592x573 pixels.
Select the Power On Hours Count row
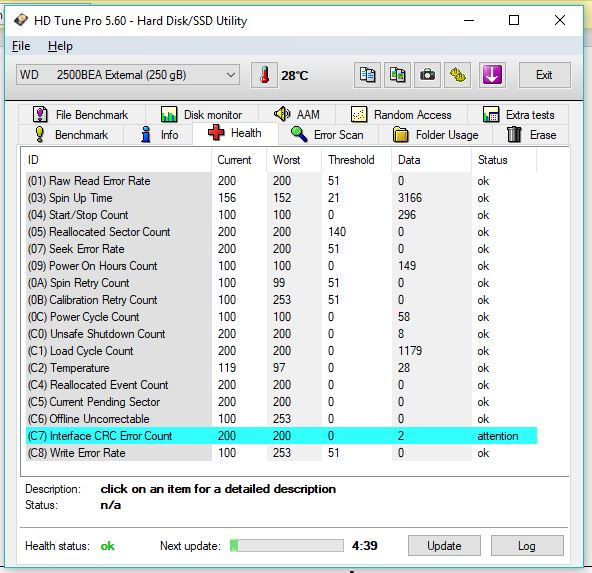click(282, 266)
